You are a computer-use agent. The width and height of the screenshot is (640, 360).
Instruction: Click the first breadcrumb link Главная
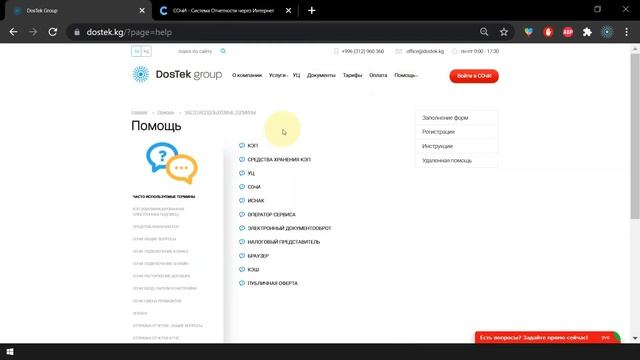(x=139, y=112)
